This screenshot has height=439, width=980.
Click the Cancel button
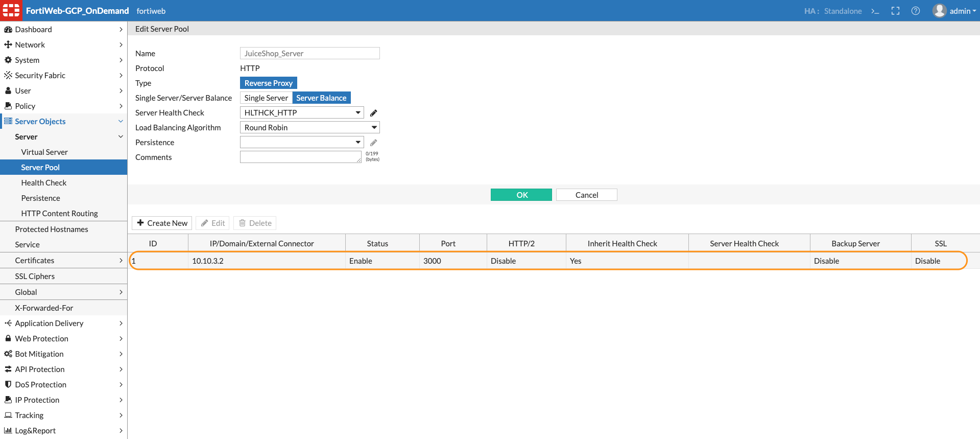587,195
